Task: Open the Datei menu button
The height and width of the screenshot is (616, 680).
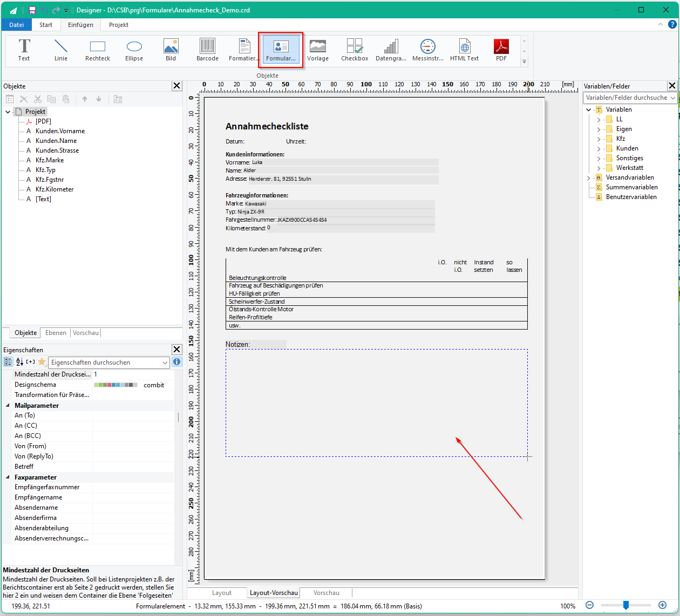Action: click(17, 25)
